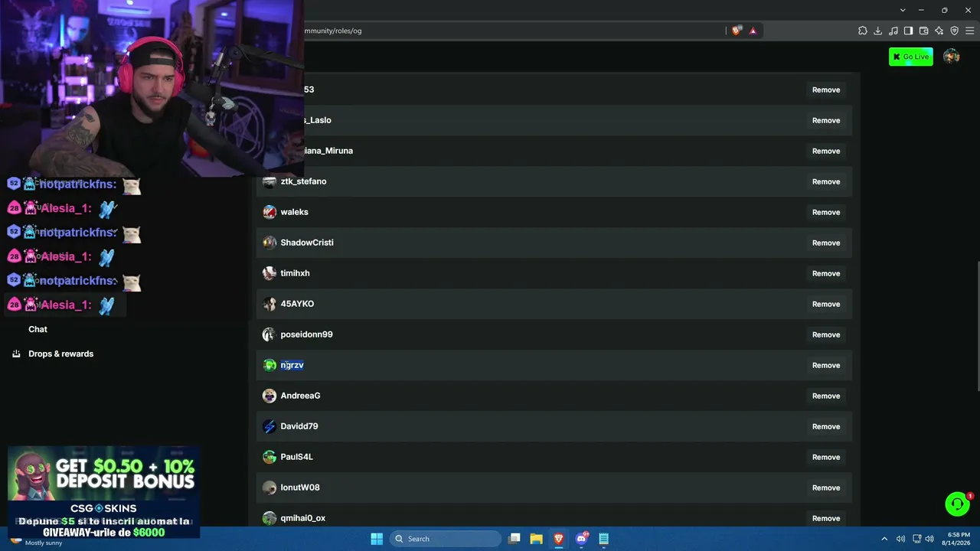This screenshot has width=980, height=551.
Task: Remove waleks from the role
Action: [826, 212]
